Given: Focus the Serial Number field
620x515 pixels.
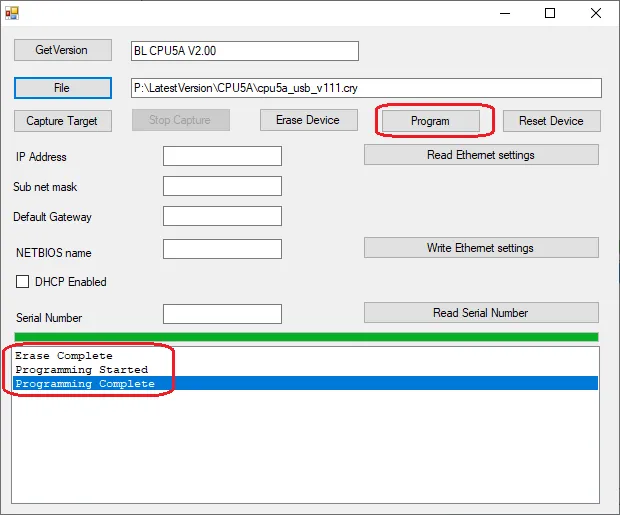Looking at the screenshot, I should point(222,314).
